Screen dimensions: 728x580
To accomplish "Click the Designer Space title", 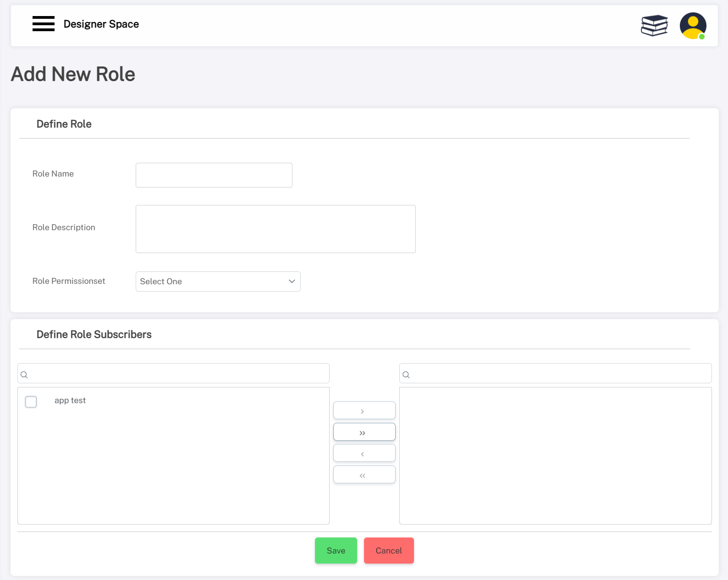I will tap(101, 24).
